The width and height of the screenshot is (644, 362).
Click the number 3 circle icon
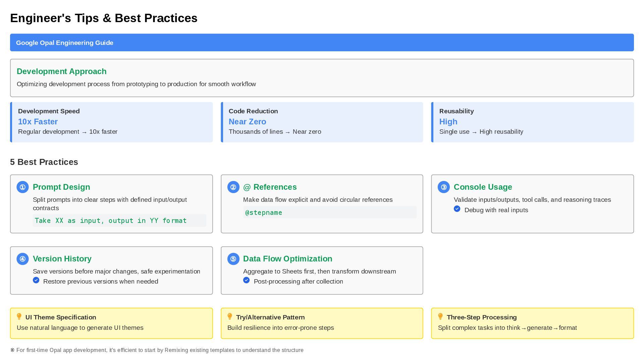tap(443, 187)
